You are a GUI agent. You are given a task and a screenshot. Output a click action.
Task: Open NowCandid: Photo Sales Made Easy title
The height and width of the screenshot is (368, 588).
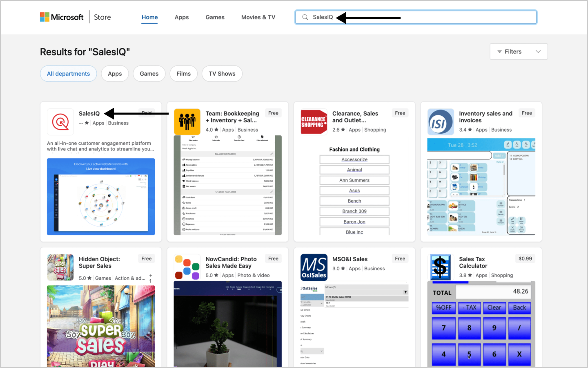[231, 263]
